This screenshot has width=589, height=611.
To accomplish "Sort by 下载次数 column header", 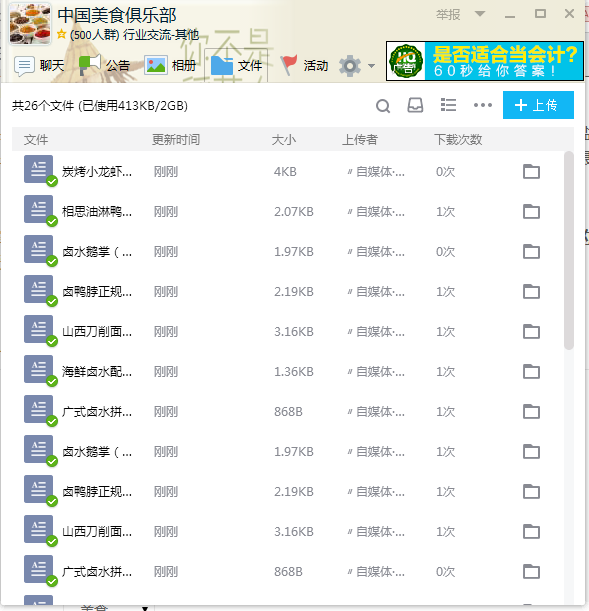I will (458, 140).
